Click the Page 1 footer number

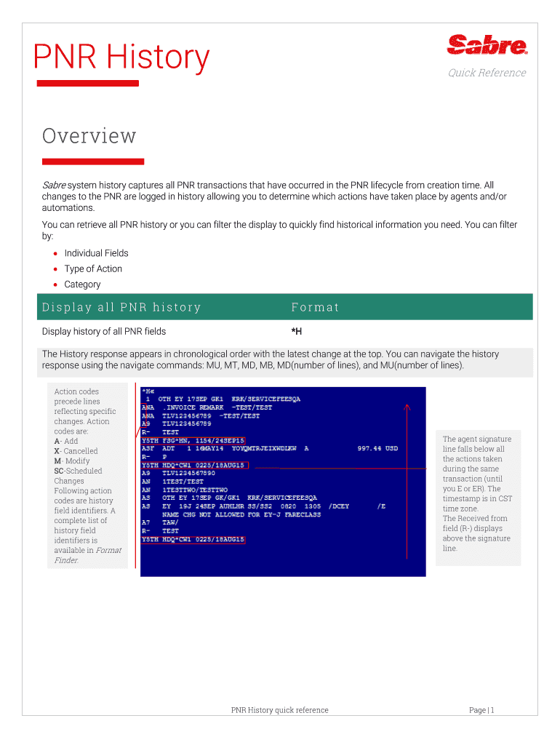pos(481,710)
